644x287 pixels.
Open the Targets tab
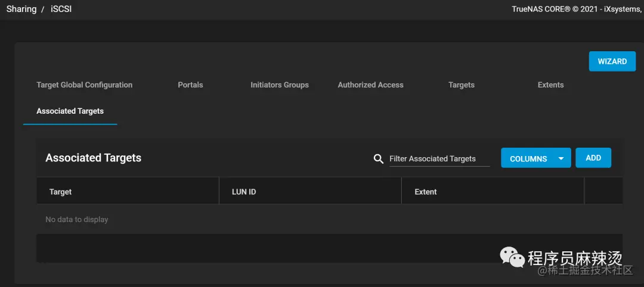(x=462, y=85)
